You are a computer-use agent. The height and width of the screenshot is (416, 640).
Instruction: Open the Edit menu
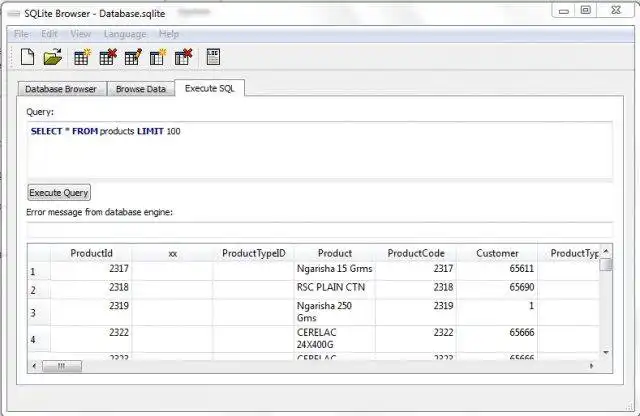49,34
